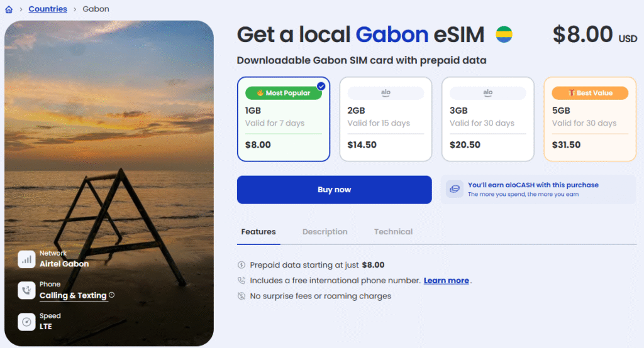The height and width of the screenshot is (348, 644).
Task: Select the 2GB plan for $14.50
Action: tap(386, 119)
